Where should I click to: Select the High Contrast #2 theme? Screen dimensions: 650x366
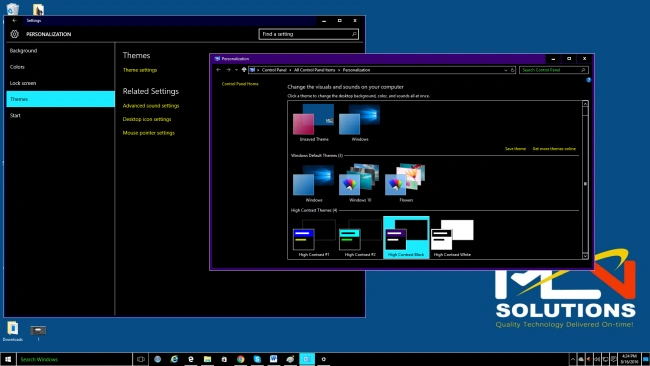coord(360,238)
